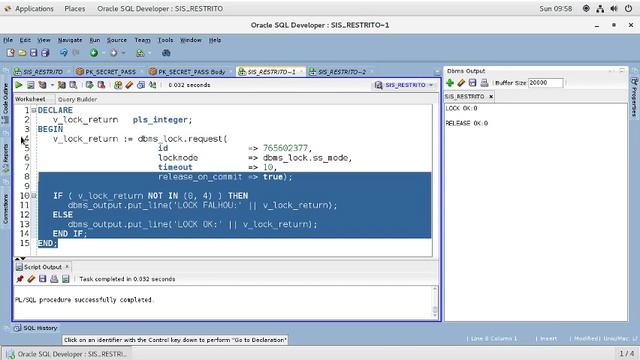This screenshot has width=640, height=360.
Task: Click the SQL Tuning Advisor icon
Action: pos(73,85)
